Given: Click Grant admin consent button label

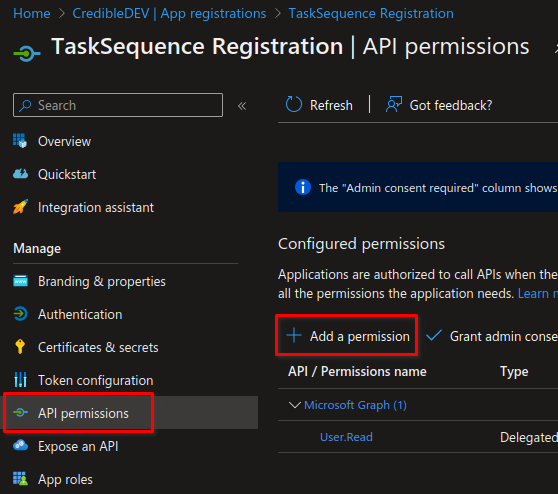Looking at the screenshot, I should [503, 336].
